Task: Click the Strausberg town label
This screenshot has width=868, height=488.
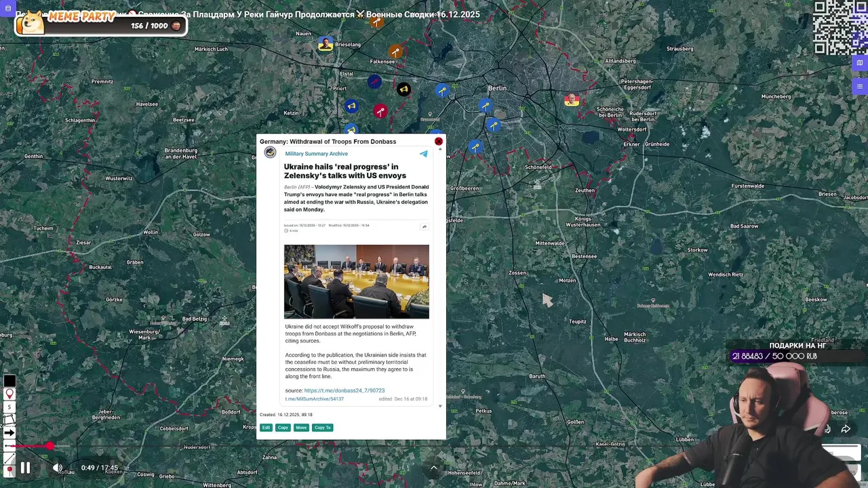Action: [x=680, y=49]
